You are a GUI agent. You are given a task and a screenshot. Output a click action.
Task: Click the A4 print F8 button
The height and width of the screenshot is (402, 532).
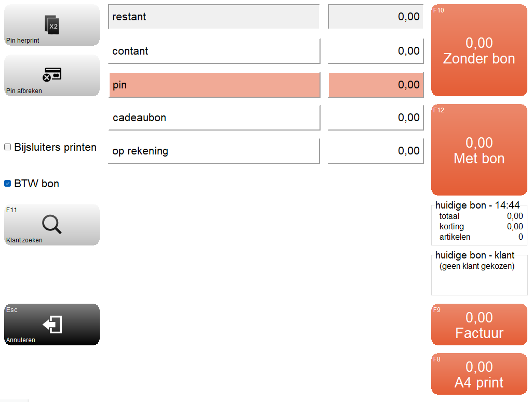pos(479,374)
